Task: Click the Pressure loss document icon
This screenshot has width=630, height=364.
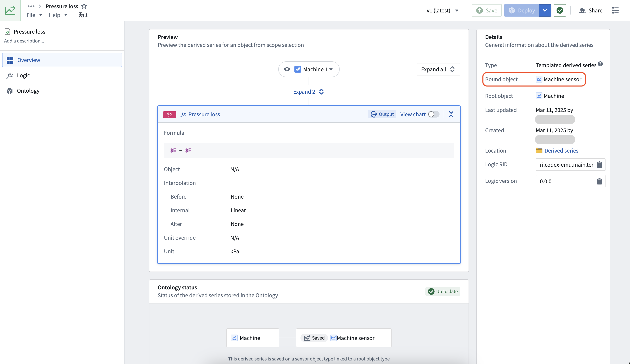Action: (7, 32)
